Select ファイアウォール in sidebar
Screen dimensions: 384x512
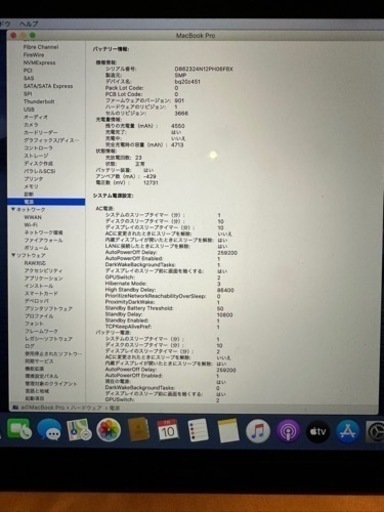coord(43,240)
